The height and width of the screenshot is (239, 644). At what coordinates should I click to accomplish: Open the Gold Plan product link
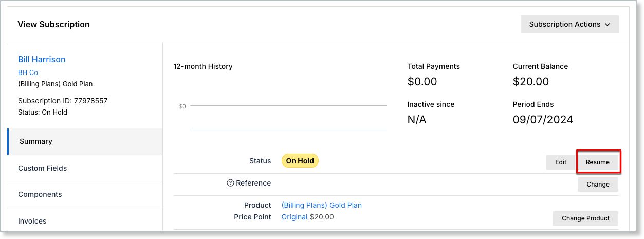[x=322, y=205]
